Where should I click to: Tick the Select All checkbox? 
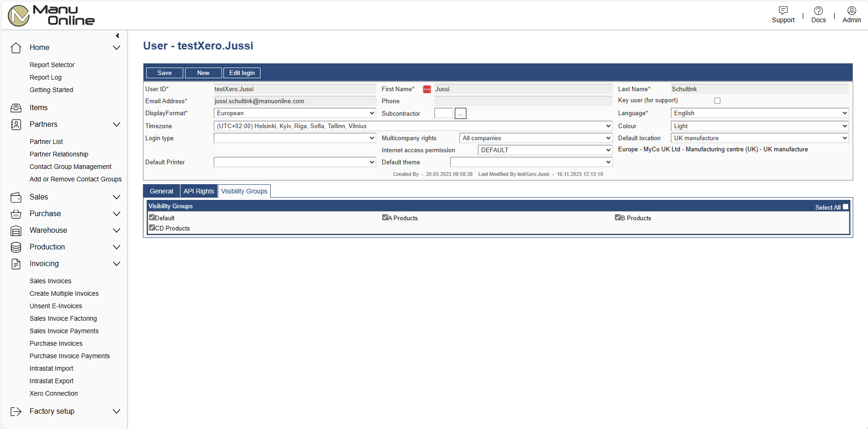845,207
